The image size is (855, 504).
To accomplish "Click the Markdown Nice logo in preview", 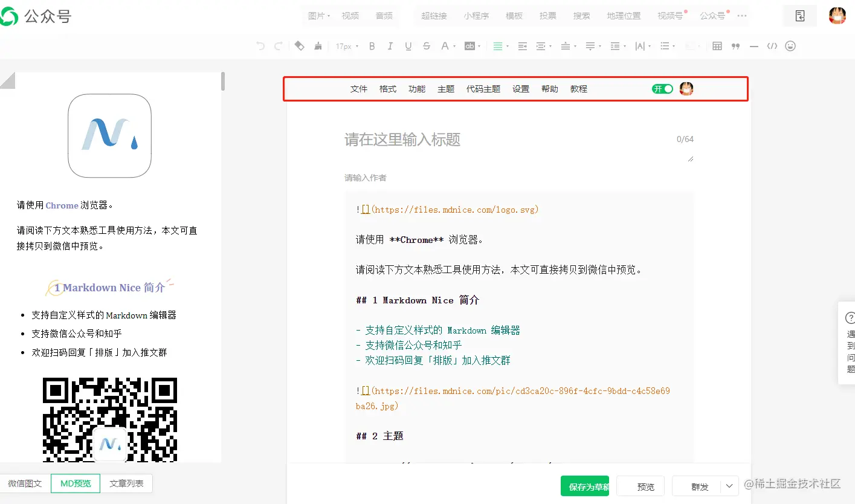I will click(109, 135).
